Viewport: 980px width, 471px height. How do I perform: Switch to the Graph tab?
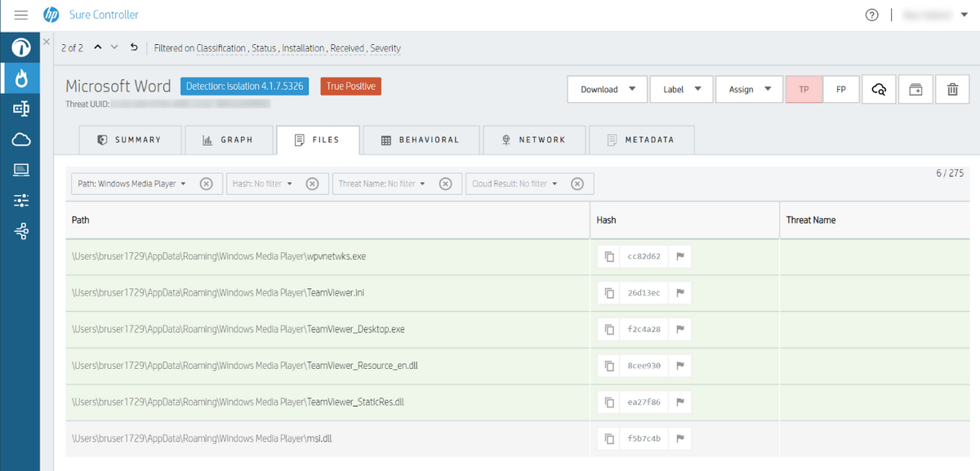coord(229,140)
